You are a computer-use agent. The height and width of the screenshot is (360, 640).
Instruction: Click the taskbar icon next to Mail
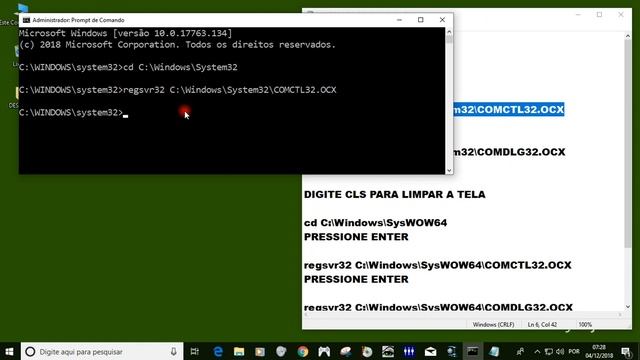(451, 351)
